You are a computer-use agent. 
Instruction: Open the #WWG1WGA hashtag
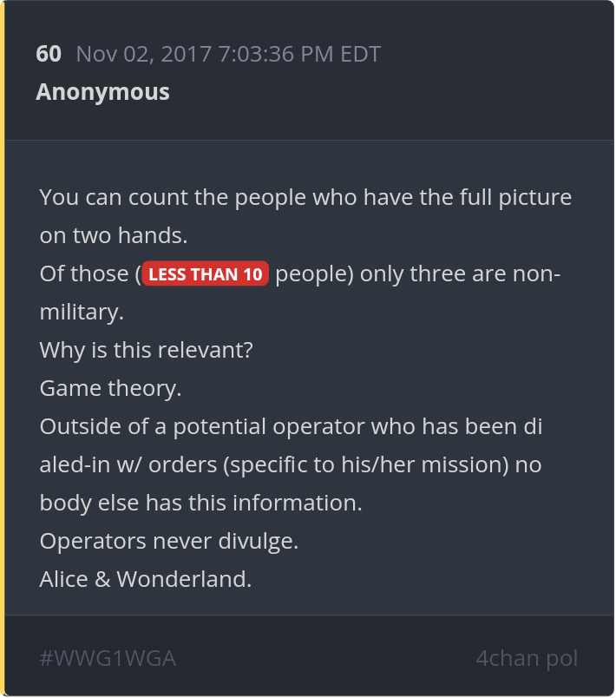(x=108, y=658)
